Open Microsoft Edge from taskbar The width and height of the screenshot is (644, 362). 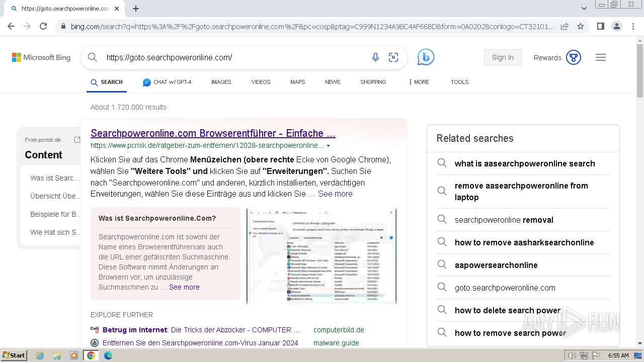(x=108, y=355)
